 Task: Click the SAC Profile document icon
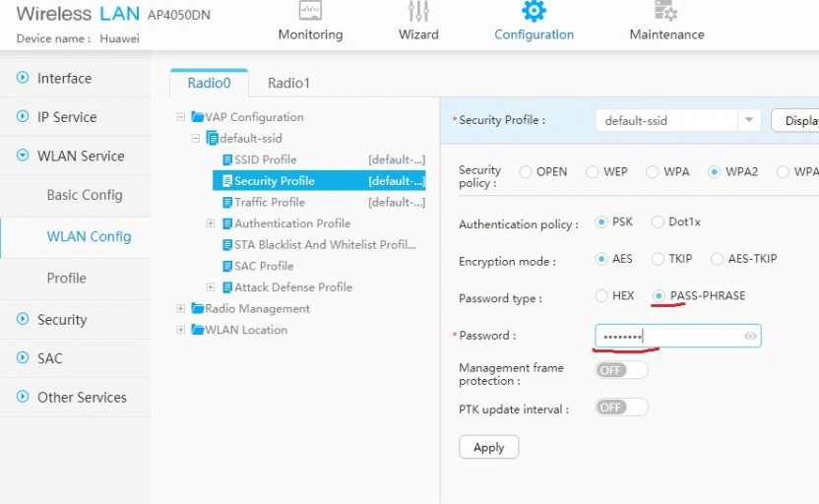[x=227, y=266]
